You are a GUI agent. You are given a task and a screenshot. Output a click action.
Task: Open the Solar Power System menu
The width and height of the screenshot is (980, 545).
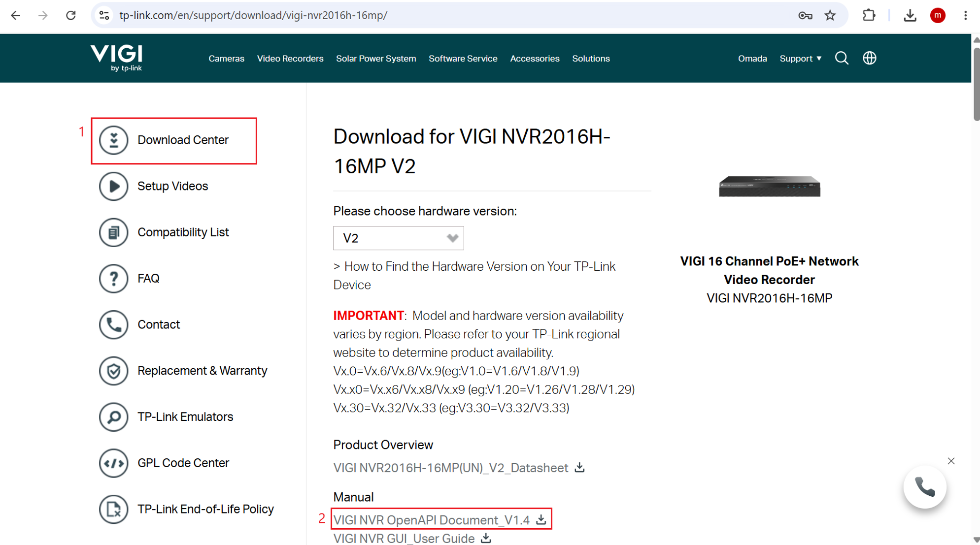tap(376, 58)
